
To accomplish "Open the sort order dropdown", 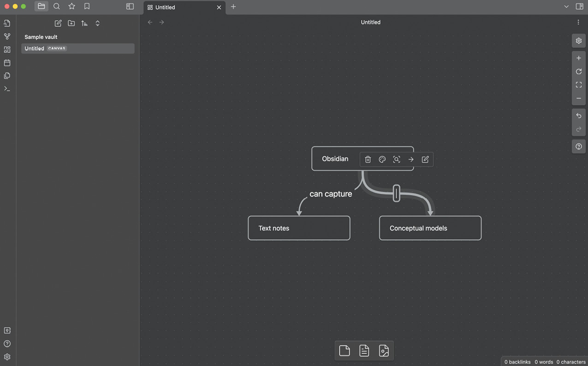I will (x=84, y=24).
